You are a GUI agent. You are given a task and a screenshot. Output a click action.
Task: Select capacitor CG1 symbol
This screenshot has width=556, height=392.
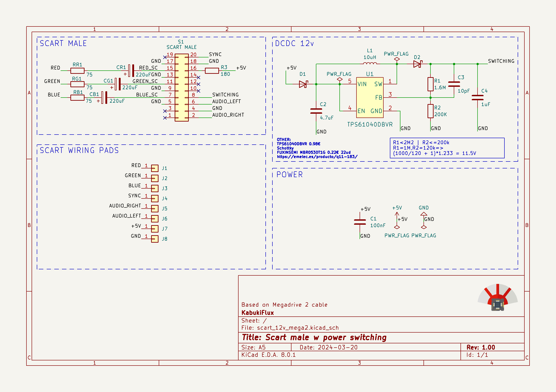point(118,84)
